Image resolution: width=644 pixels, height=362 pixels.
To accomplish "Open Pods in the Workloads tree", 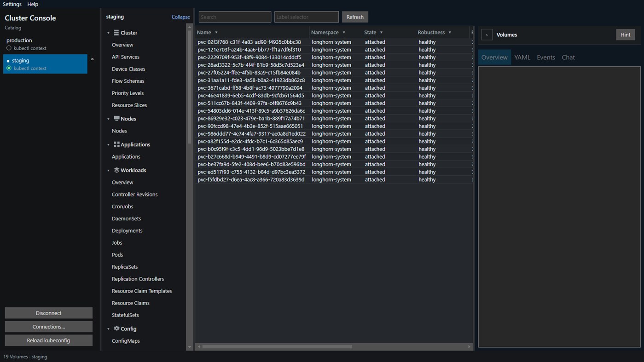I will (x=117, y=255).
